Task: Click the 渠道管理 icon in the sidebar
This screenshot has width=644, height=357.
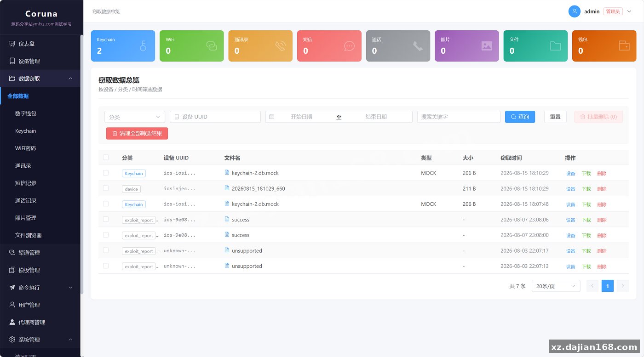Action: pyautogui.click(x=12, y=253)
